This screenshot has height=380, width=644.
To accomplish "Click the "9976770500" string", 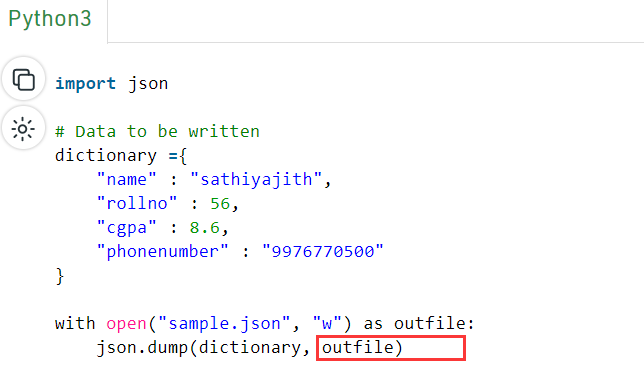I will (323, 251).
